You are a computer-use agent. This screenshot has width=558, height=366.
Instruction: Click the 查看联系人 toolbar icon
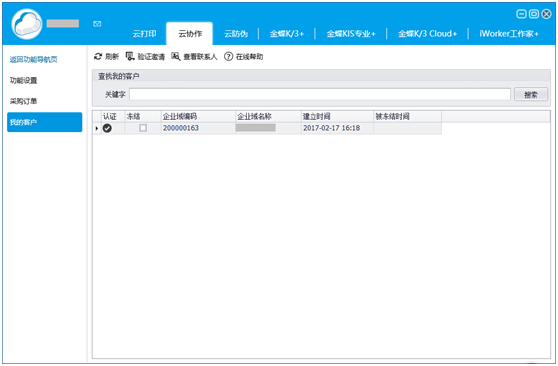(175, 56)
